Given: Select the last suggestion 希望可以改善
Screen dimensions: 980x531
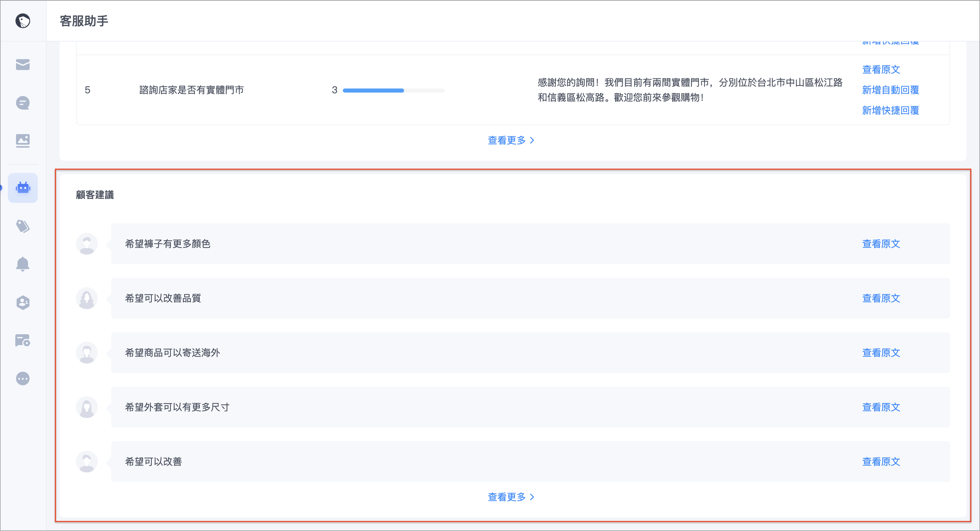Looking at the screenshot, I should tap(153, 462).
